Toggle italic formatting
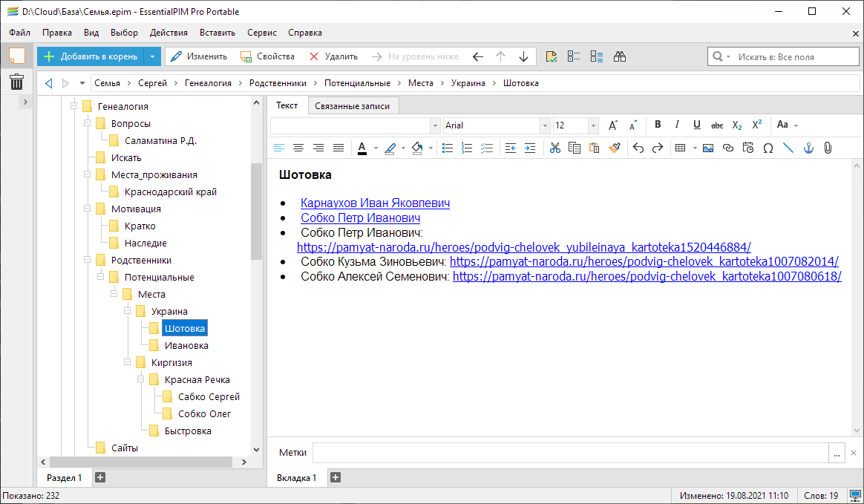Screen dimensions: 864x504 (x=677, y=125)
